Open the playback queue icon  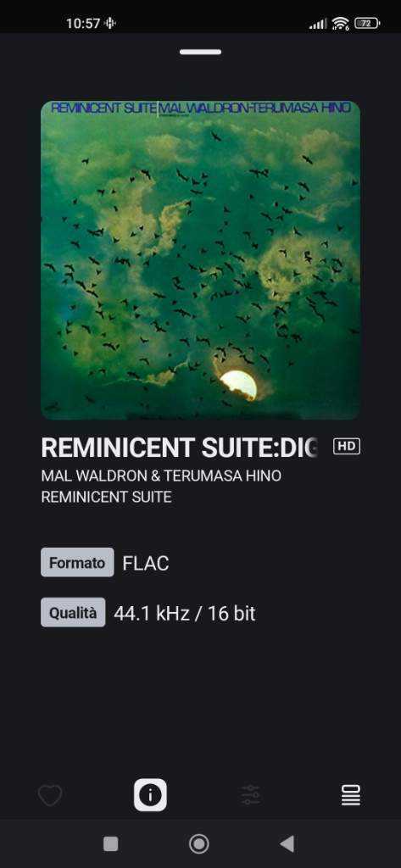(x=351, y=795)
